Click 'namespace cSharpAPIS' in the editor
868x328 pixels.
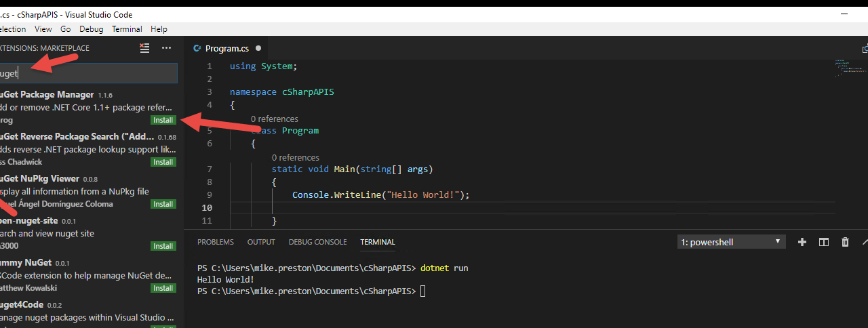[x=282, y=92]
